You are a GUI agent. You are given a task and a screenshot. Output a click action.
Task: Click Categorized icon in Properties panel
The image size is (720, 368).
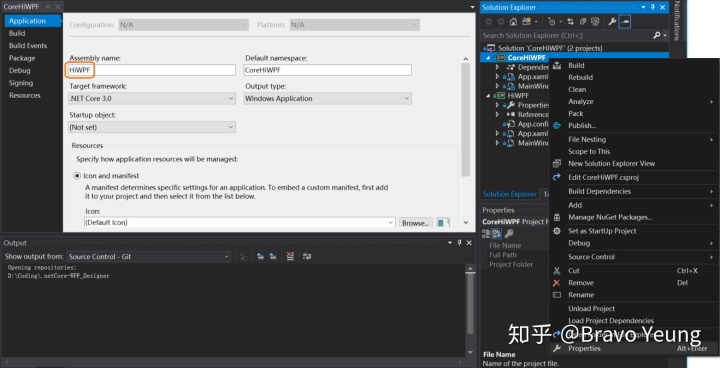point(486,233)
